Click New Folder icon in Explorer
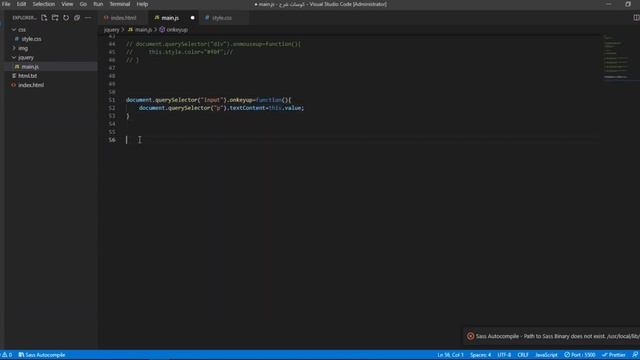 tap(55, 18)
